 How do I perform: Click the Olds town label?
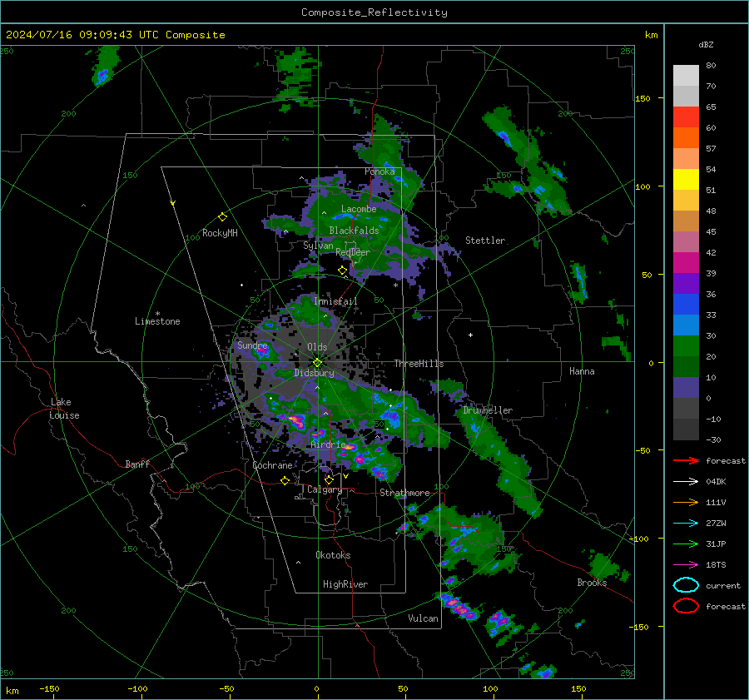[317, 347]
